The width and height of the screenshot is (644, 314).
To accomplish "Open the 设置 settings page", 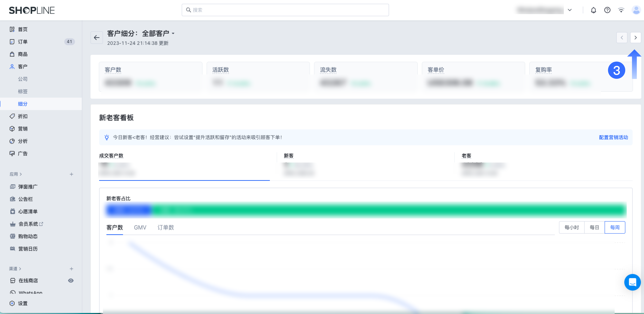I will click(22, 303).
